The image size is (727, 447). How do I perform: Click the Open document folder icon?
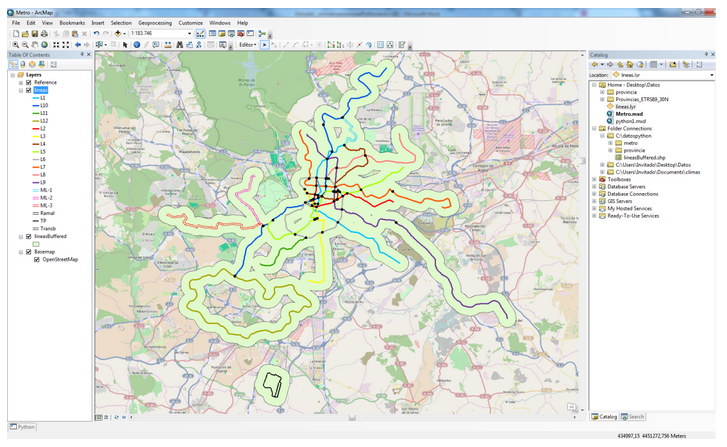click(25, 33)
